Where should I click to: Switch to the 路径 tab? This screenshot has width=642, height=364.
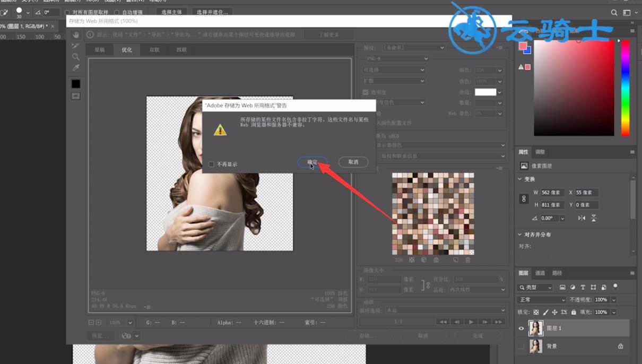(557, 273)
